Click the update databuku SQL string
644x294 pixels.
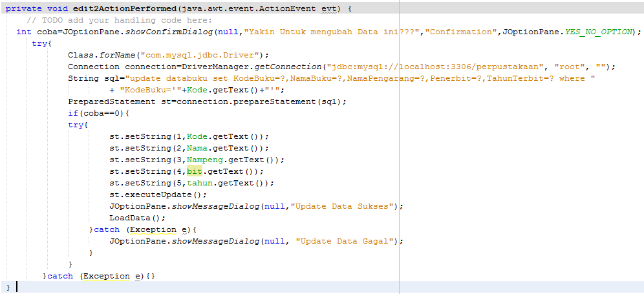360,78
